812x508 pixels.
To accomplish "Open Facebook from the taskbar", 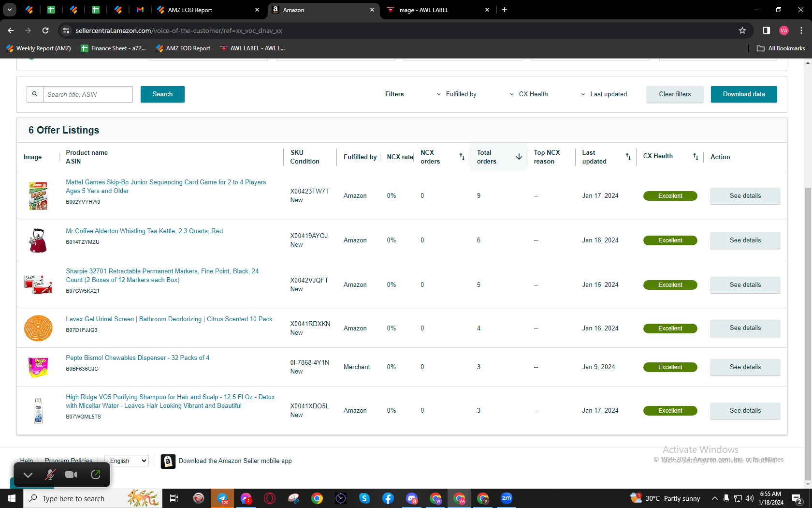I will [388, 498].
